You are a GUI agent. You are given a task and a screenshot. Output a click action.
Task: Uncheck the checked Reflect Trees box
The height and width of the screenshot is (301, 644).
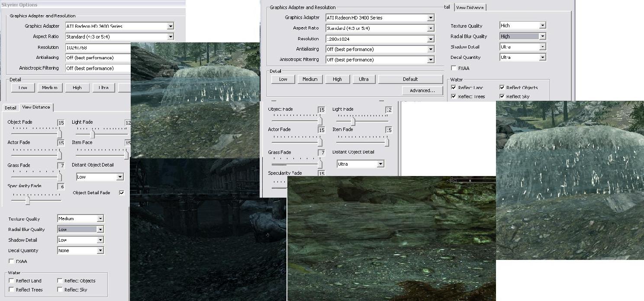[454, 96]
